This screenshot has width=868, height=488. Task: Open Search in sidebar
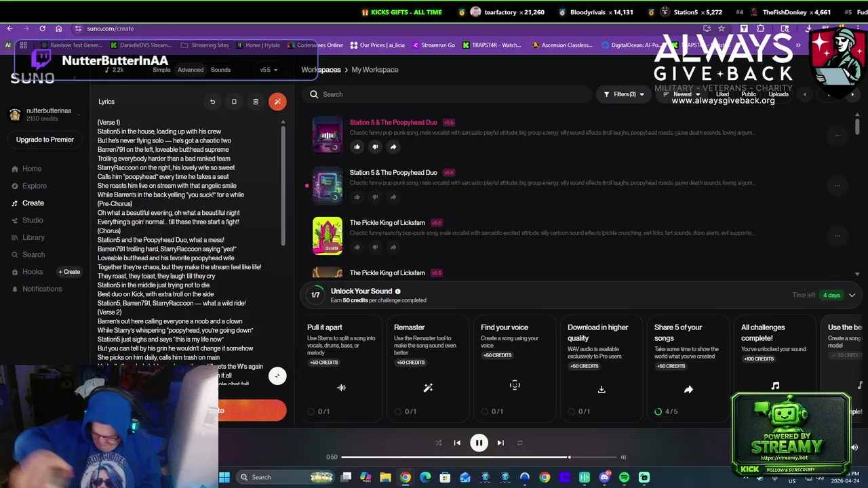pyautogui.click(x=33, y=255)
